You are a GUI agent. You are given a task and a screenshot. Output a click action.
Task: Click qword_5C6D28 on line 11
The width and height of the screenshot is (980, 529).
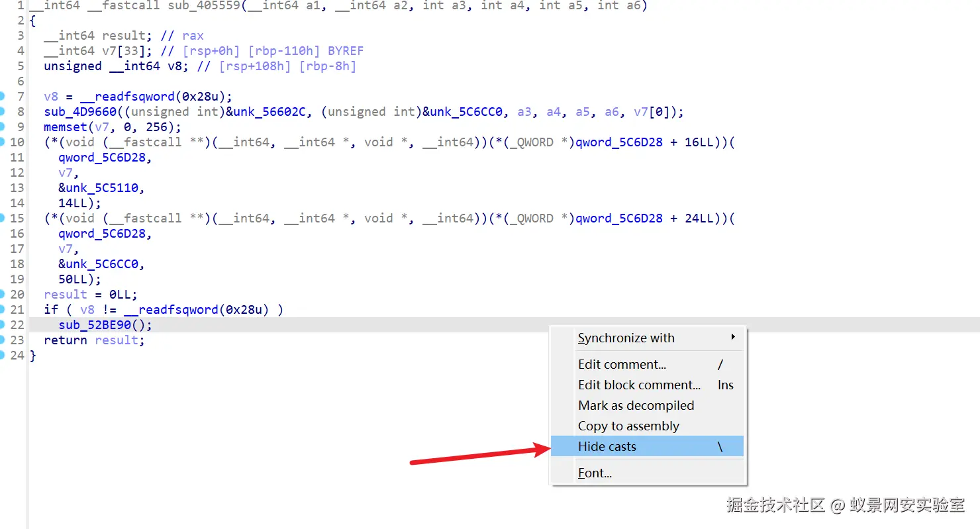(x=102, y=158)
